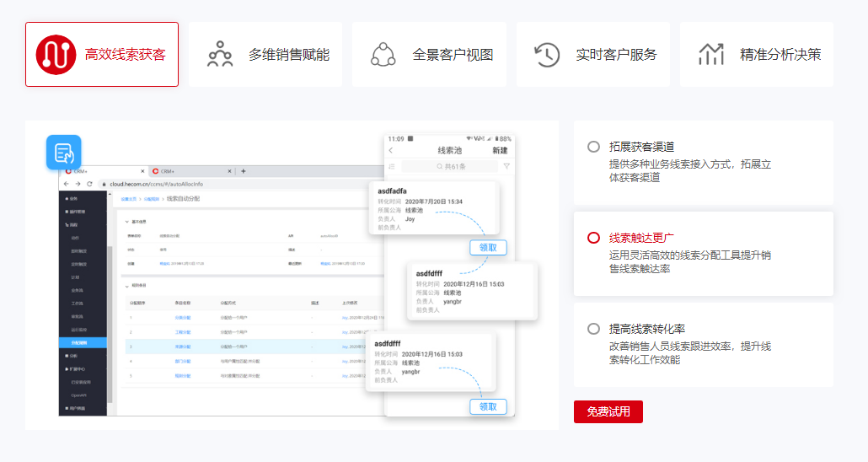The image size is (868, 462).
Task: Click the cloud.hecom.cn address bar
Action: coord(241,184)
